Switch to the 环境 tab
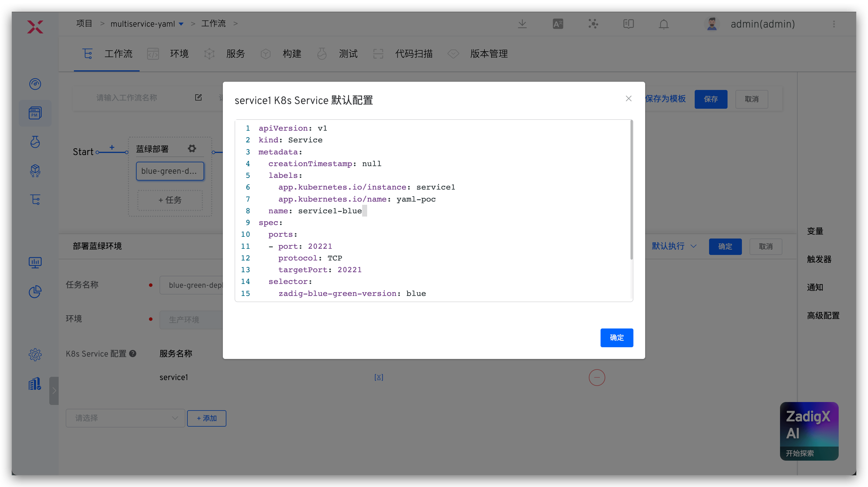Screen dimensions: 868x487 [179, 54]
